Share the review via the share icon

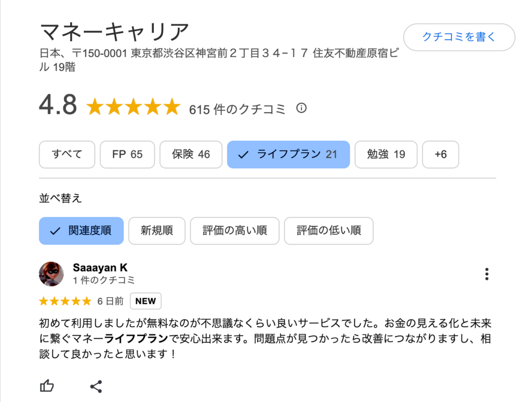pyautogui.click(x=96, y=386)
